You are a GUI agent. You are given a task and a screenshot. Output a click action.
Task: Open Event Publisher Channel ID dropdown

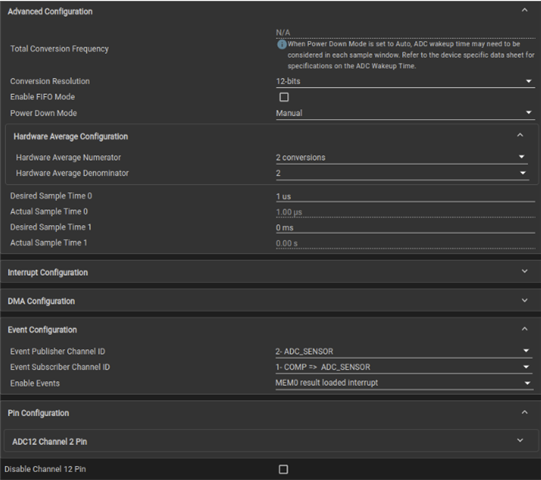(404, 351)
